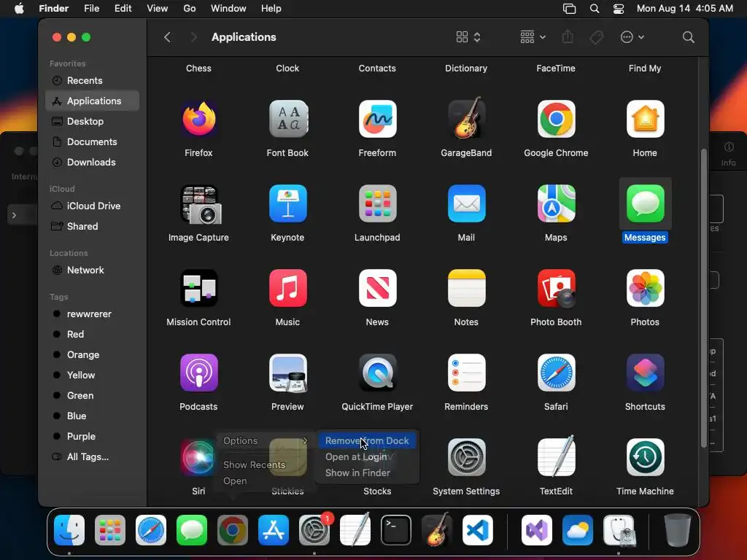Open the View menu
Image resolution: width=747 pixels, height=560 pixels.
coord(158,9)
